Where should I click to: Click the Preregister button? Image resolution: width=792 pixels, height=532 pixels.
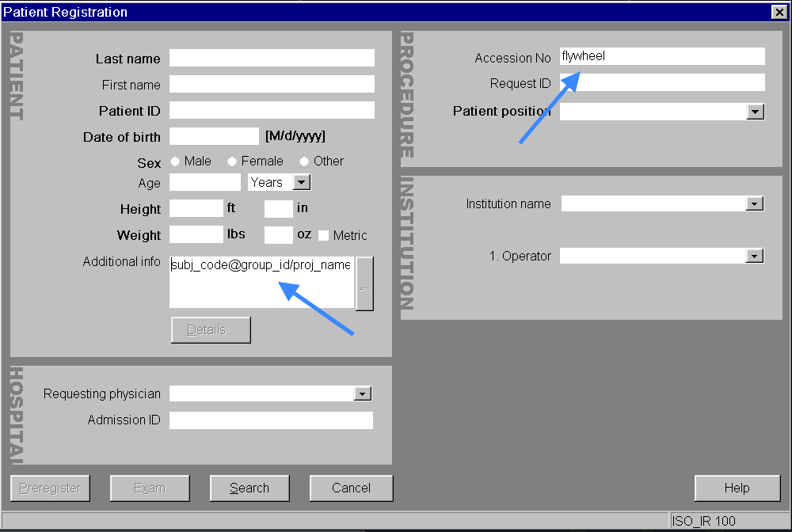pyautogui.click(x=49, y=488)
